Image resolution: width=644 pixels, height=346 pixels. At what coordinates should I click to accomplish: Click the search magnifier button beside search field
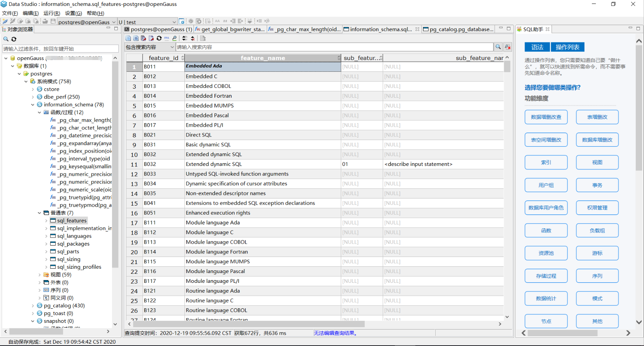point(498,47)
